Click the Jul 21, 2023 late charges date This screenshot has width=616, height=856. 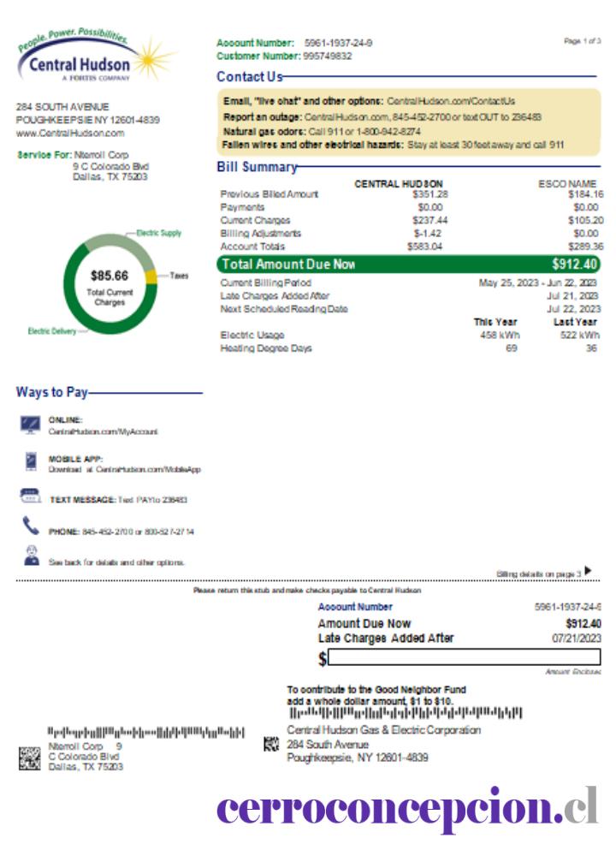pyautogui.click(x=572, y=296)
